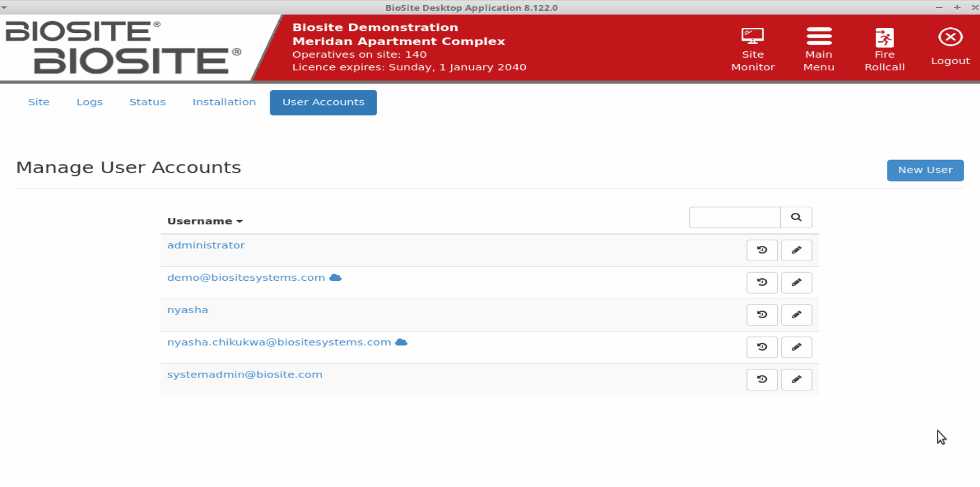The width and height of the screenshot is (980, 487).
Task: Click the Biosite logo
Action: tap(123, 48)
